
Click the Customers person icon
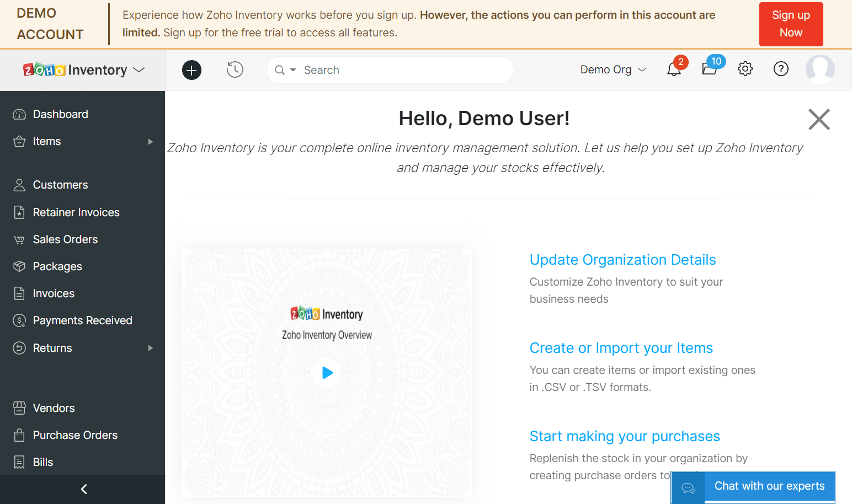(19, 185)
